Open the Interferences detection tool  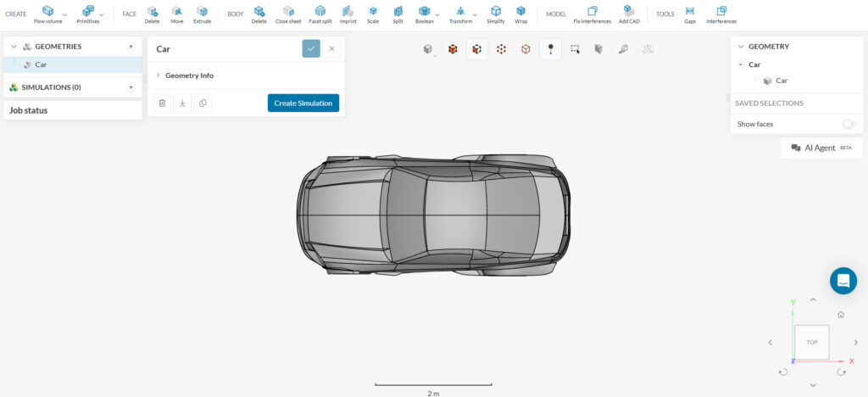point(721,14)
